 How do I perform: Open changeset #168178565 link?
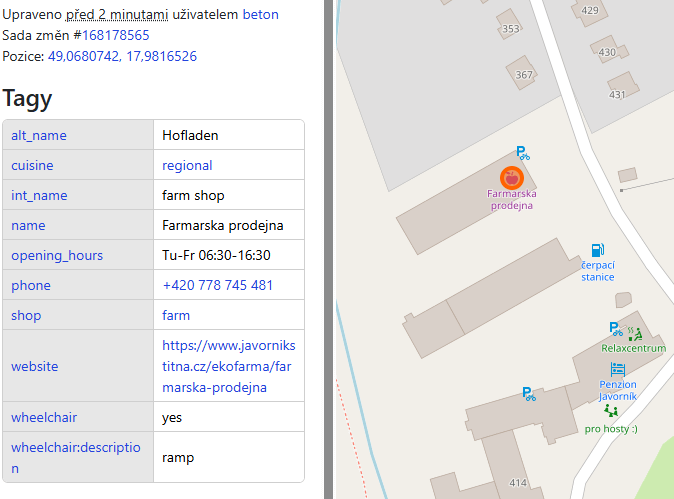(116, 35)
